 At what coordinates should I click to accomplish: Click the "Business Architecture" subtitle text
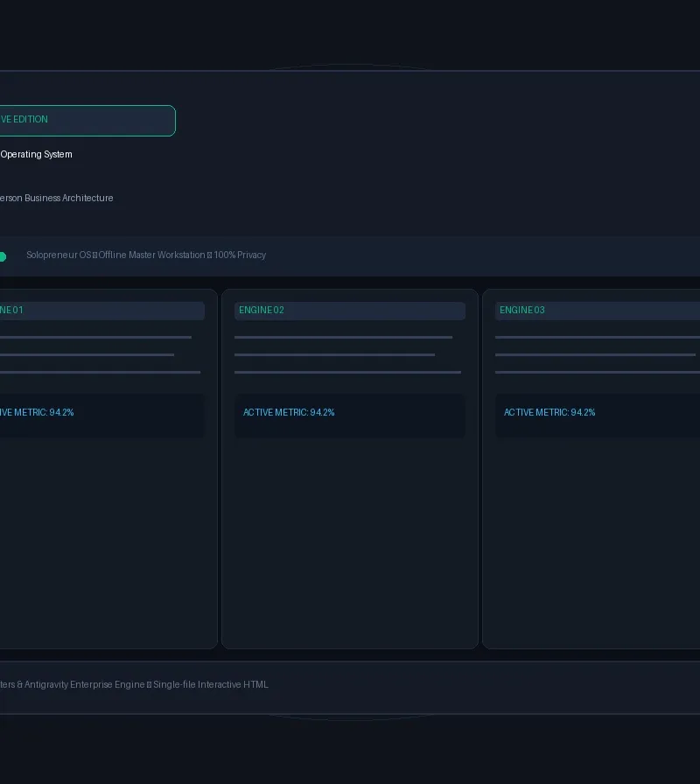(x=69, y=198)
